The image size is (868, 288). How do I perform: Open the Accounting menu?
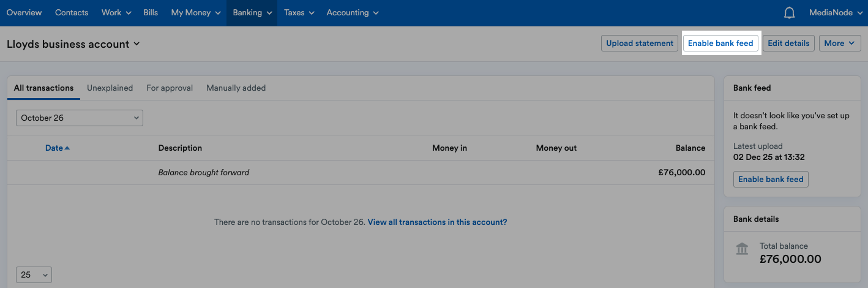pyautogui.click(x=353, y=13)
